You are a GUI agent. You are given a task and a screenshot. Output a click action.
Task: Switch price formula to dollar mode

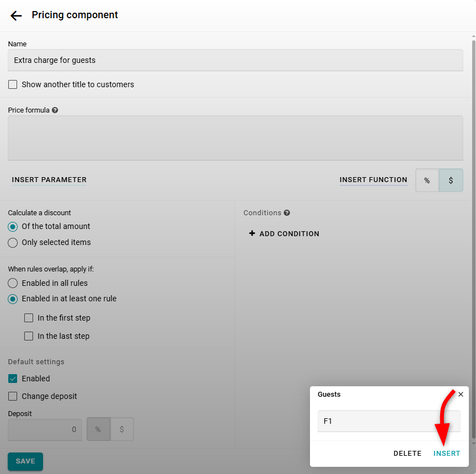(x=451, y=180)
